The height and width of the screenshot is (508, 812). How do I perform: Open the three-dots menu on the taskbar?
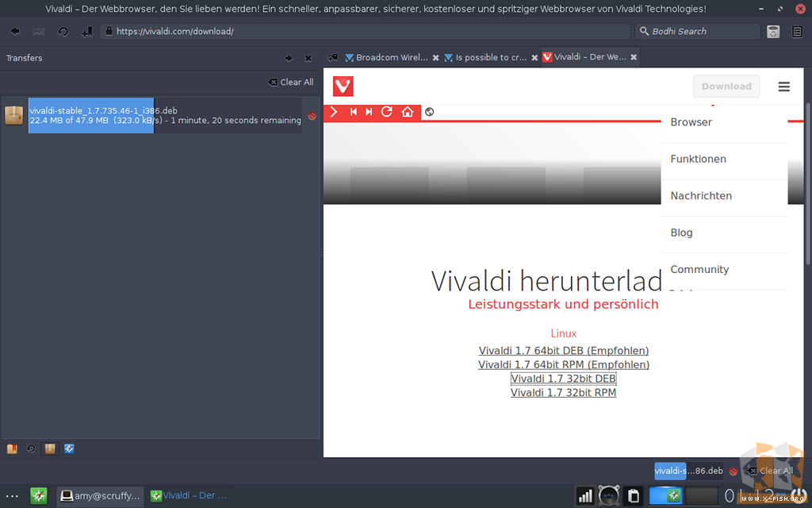pos(12,496)
